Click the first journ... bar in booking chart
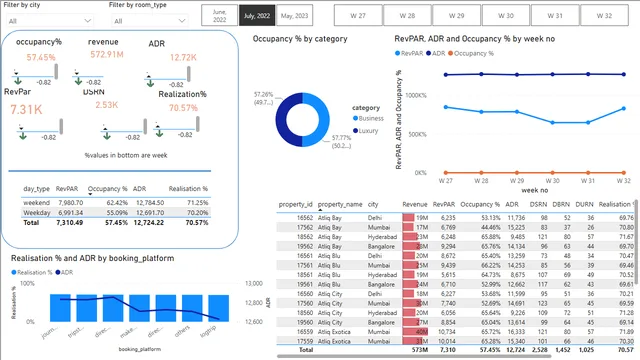 (x=60, y=308)
